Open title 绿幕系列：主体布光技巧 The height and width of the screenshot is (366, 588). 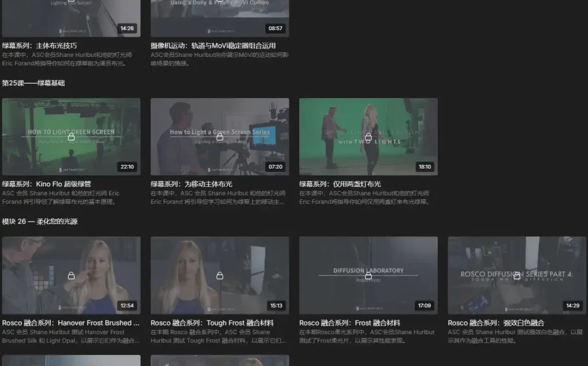[x=39, y=46]
